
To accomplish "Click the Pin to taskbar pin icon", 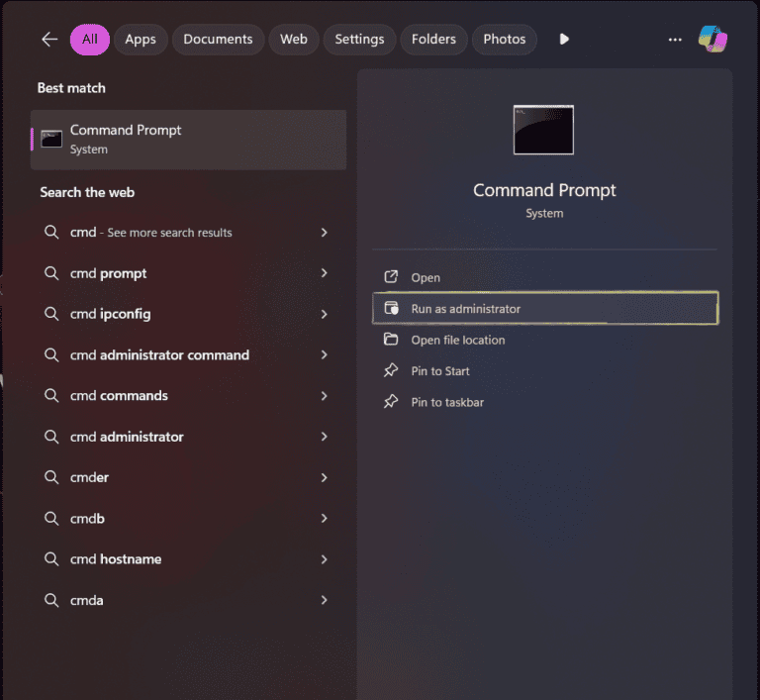I will click(391, 402).
